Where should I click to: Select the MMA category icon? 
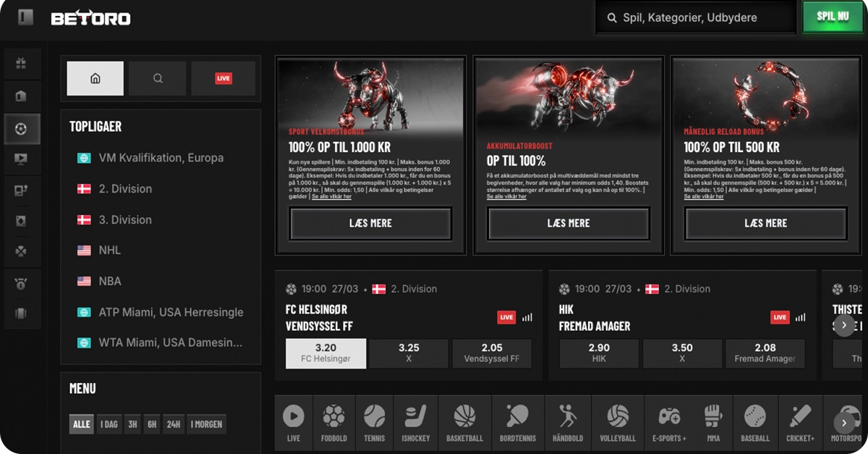pyautogui.click(x=714, y=424)
